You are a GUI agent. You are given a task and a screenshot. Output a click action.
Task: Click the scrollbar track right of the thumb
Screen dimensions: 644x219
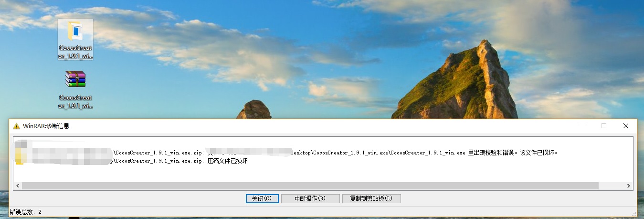(612, 186)
